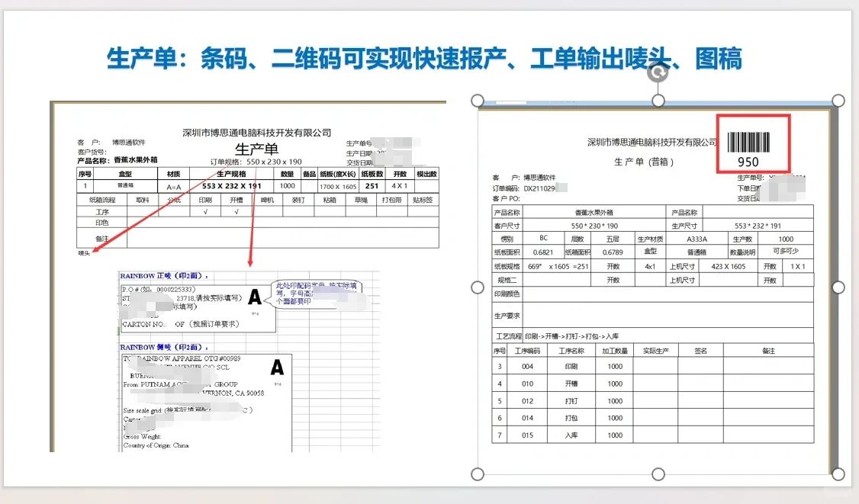Screen dimensions: 859x504
Task: Click the top-middle selection handle of the image
Action: (x=658, y=100)
